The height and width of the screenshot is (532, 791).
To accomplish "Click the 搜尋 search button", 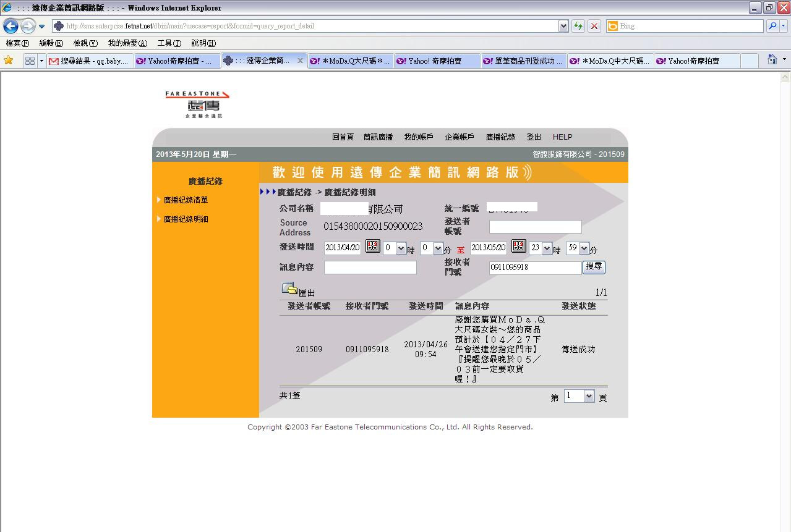I will pyautogui.click(x=594, y=267).
